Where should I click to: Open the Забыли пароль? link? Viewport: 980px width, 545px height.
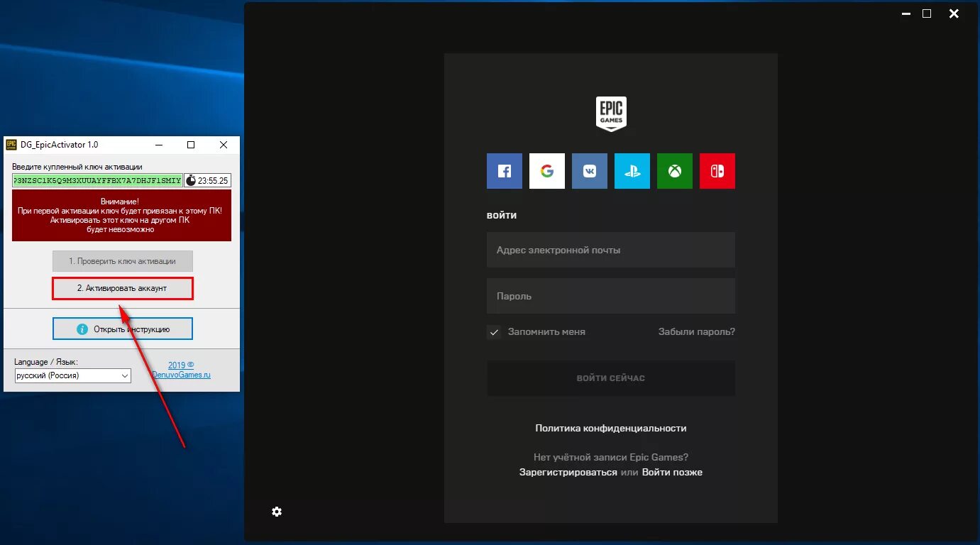coord(697,331)
